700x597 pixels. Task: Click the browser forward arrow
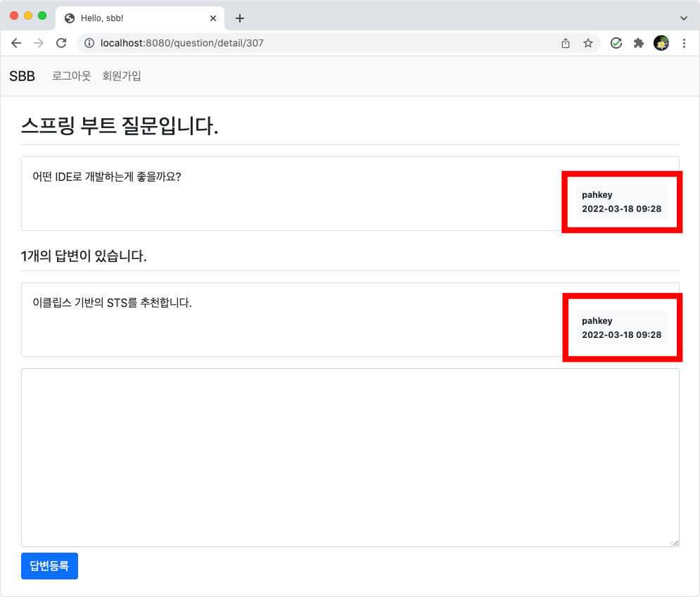39,43
